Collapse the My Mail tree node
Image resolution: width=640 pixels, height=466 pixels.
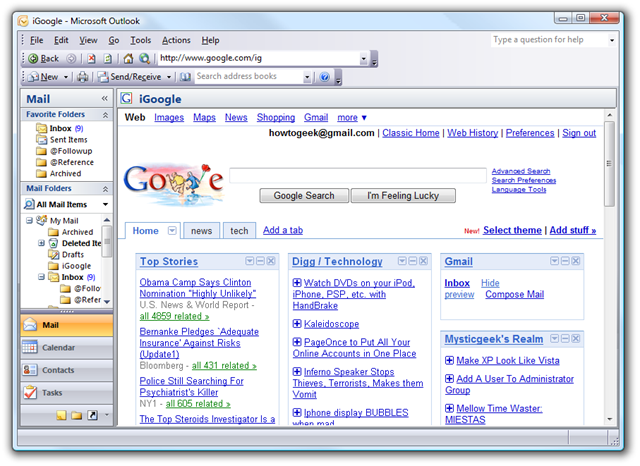pos(29,221)
